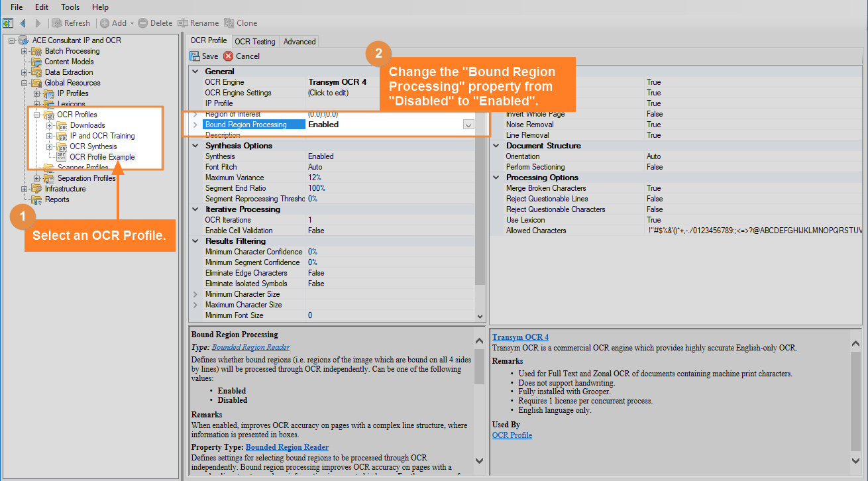Open the Tools menu
The width and height of the screenshot is (868, 481).
pos(70,7)
